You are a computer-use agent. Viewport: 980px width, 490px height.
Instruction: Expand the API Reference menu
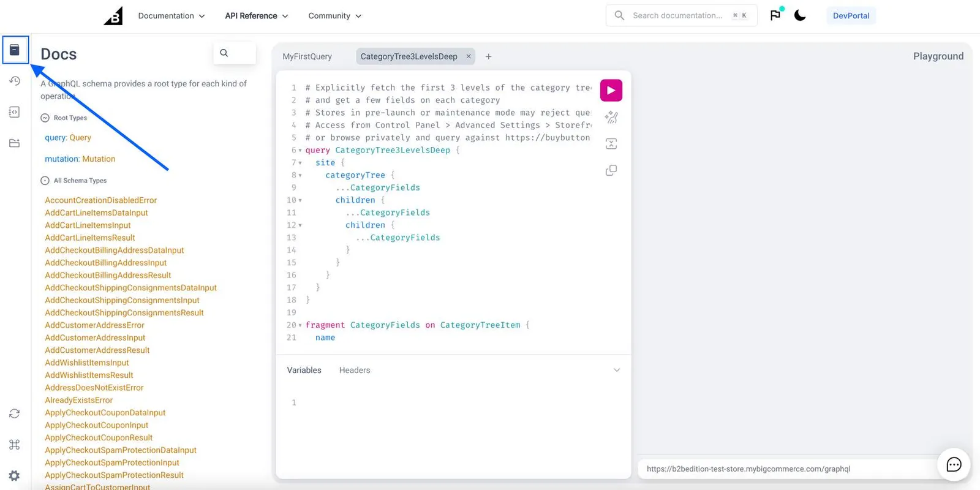257,16
